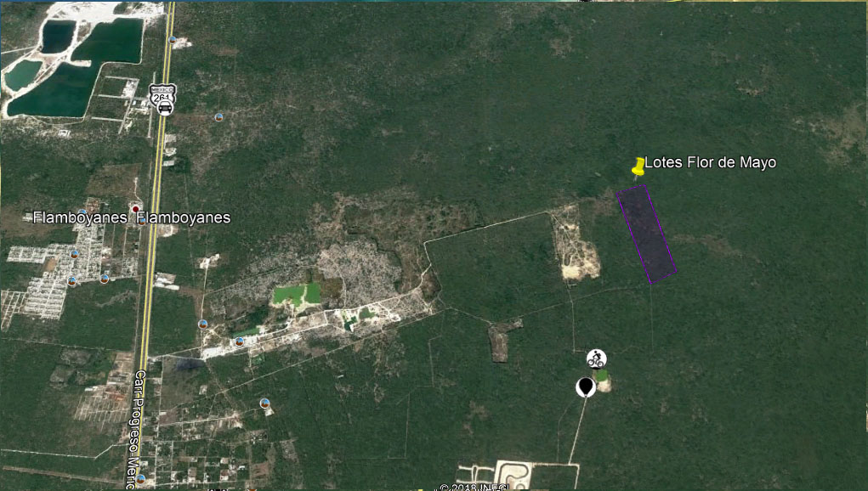Click the bright green field on map
The width and height of the screenshot is (868, 491).
(297, 294)
